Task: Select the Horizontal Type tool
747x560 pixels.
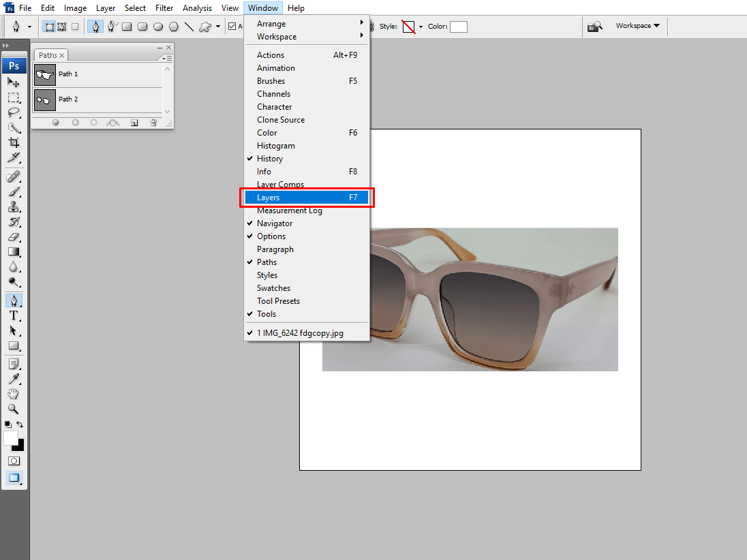Action: pyautogui.click(x=14, y=315)
